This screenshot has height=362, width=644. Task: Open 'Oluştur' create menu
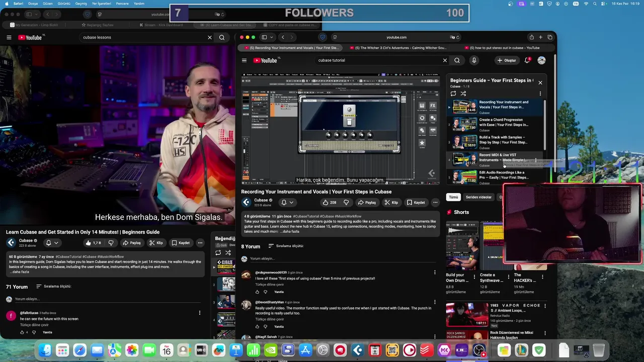click(507, 60)
